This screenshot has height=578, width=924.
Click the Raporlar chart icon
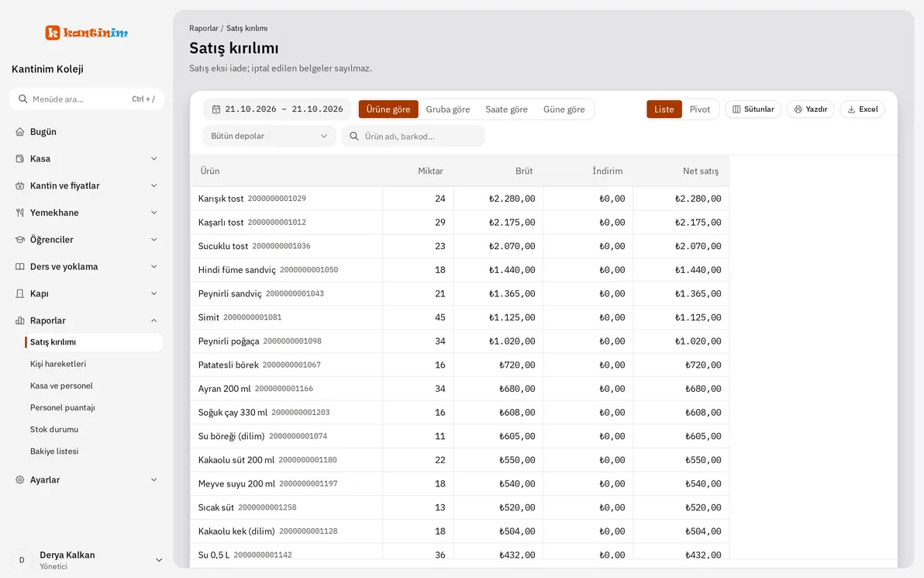pos(20,321)
